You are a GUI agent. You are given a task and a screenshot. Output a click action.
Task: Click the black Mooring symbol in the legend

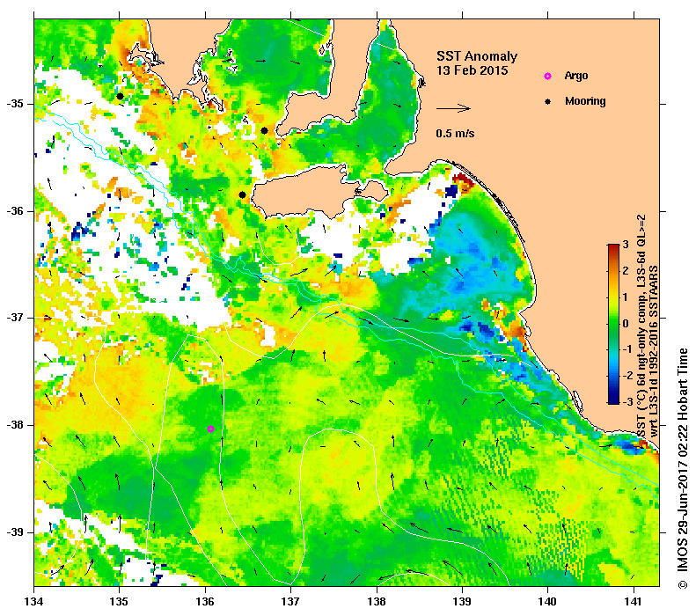[x=548, y=101]
